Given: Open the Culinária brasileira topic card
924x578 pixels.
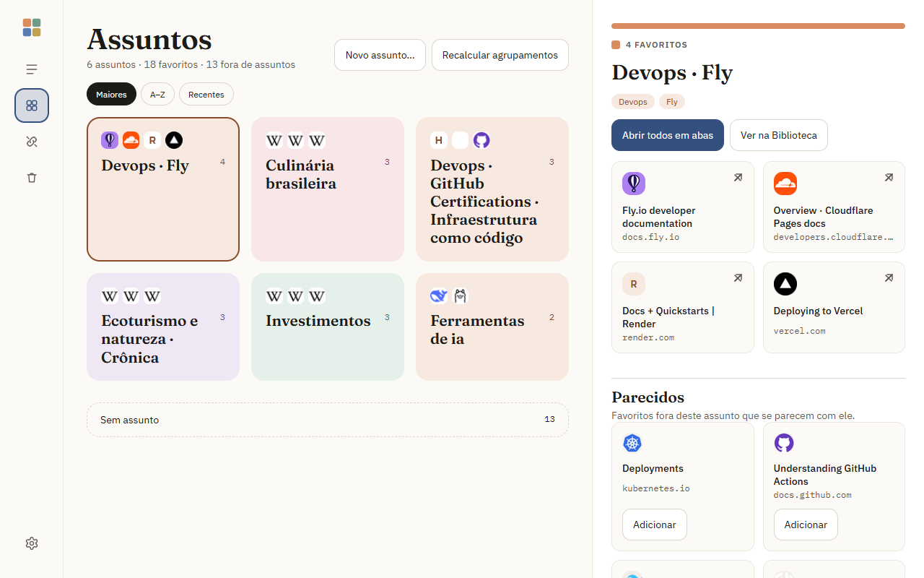Looking at the screenshot, I should click(x=328, y=189).
